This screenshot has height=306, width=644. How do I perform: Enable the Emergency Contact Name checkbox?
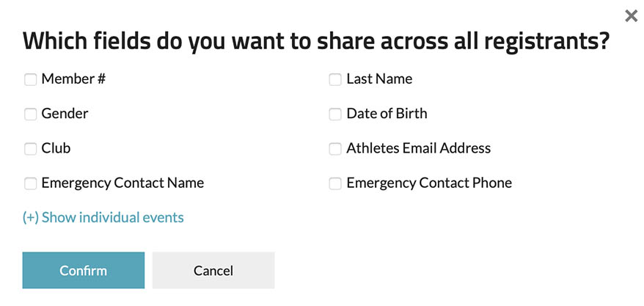[x=31, y=183]
